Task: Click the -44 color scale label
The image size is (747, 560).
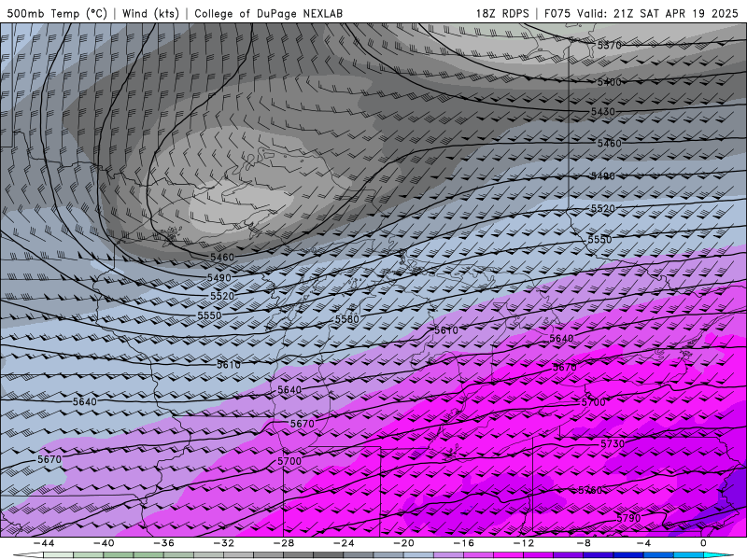Action: 43,543
